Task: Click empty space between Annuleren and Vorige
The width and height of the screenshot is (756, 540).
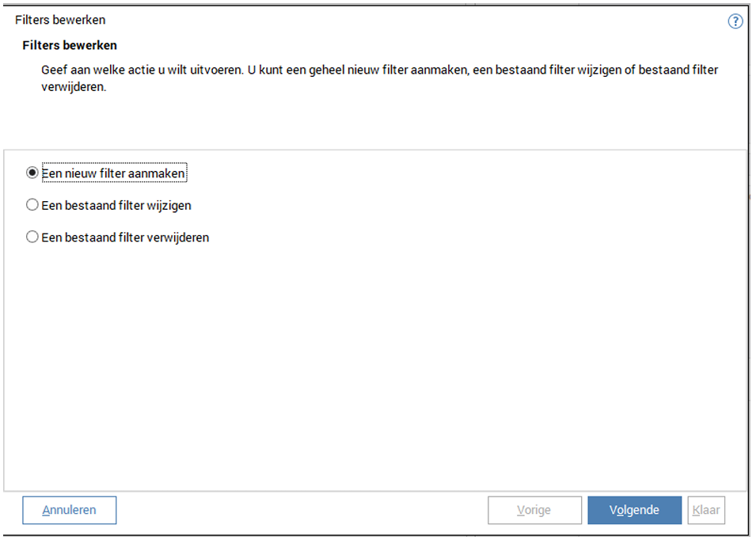Action: click(x=301, y=510)
